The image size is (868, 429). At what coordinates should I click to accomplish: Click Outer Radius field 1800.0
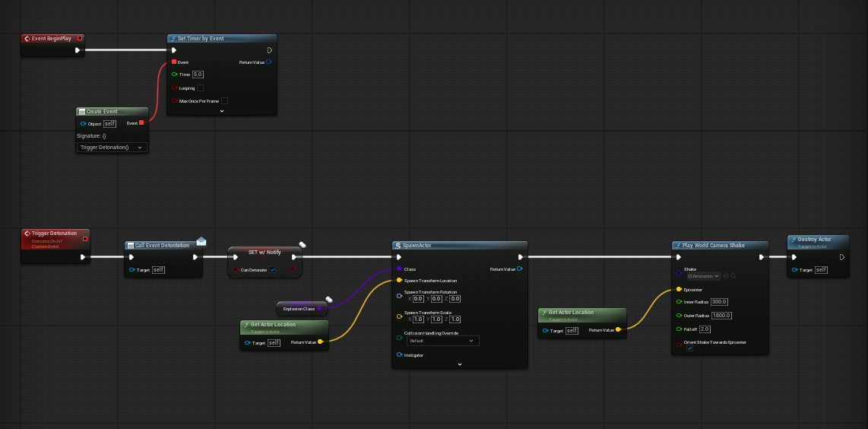point(721,316)
